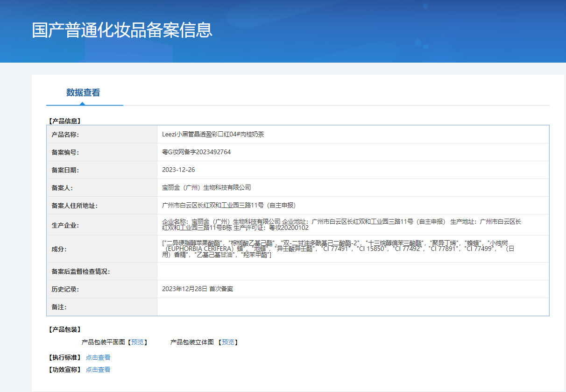The height and width of the screenshot is (392, 566).
Task: Open 点击查看 link beside 功效宣称
Action: point(98,370)
